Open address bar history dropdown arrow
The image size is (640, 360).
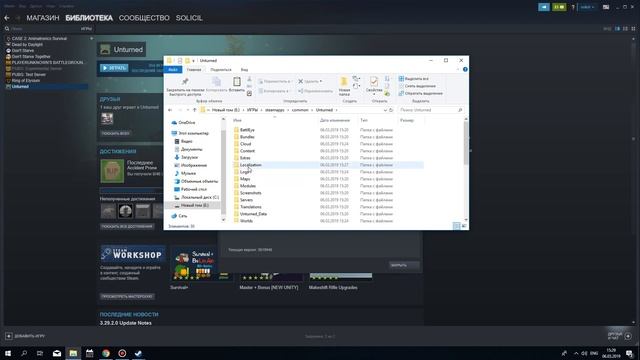pos(385,110)
